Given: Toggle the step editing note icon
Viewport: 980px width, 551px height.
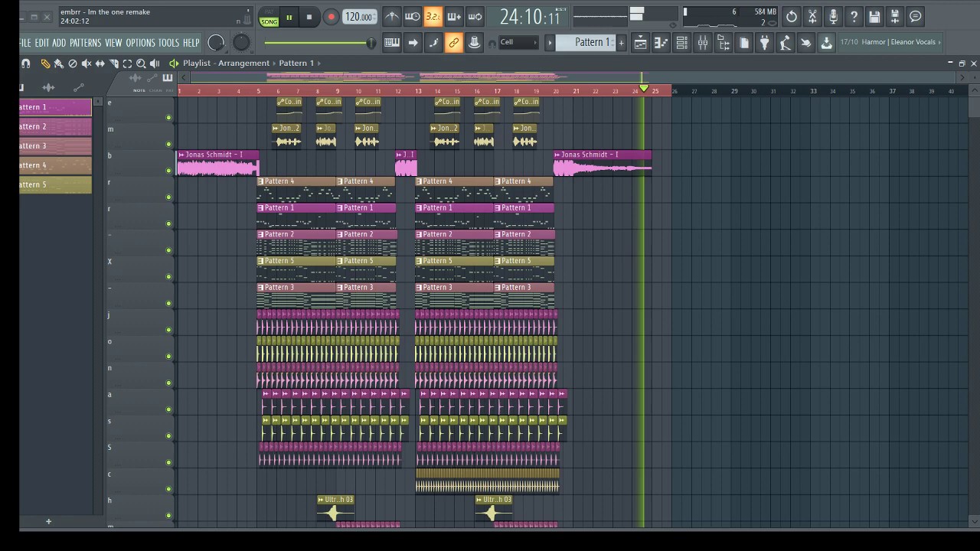Looking at the screenshot, I should click(433, 43).
